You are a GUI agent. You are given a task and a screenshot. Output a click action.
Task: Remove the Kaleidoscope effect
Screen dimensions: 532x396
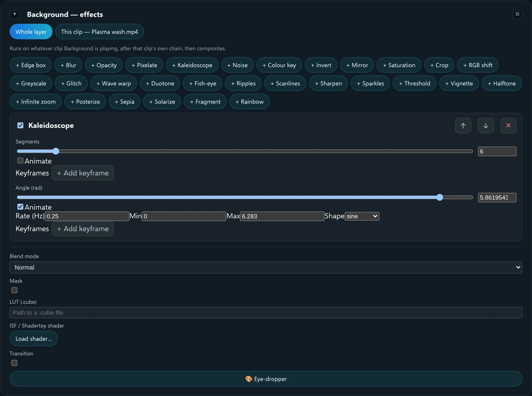(x=508, y=126)
